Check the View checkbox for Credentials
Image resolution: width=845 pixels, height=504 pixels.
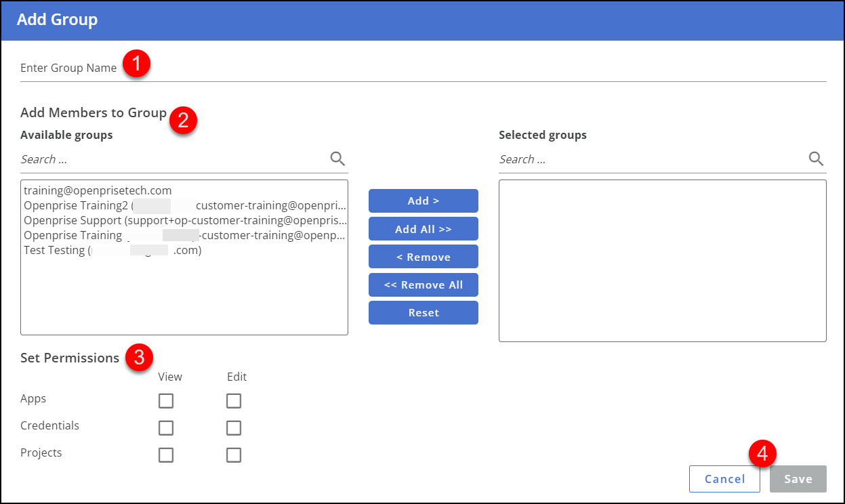pos(166,427)
